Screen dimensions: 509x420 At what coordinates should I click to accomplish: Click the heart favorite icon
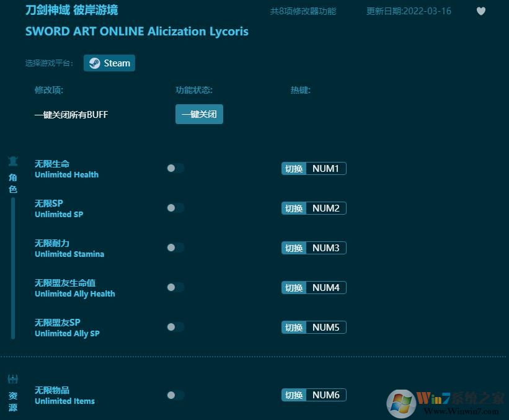[480, 11]
